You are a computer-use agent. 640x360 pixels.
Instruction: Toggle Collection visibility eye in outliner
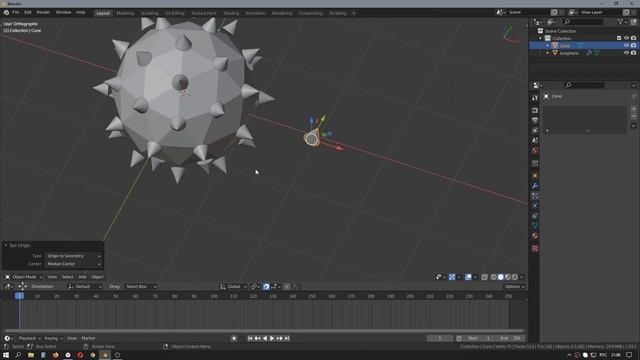click(626, 38)
